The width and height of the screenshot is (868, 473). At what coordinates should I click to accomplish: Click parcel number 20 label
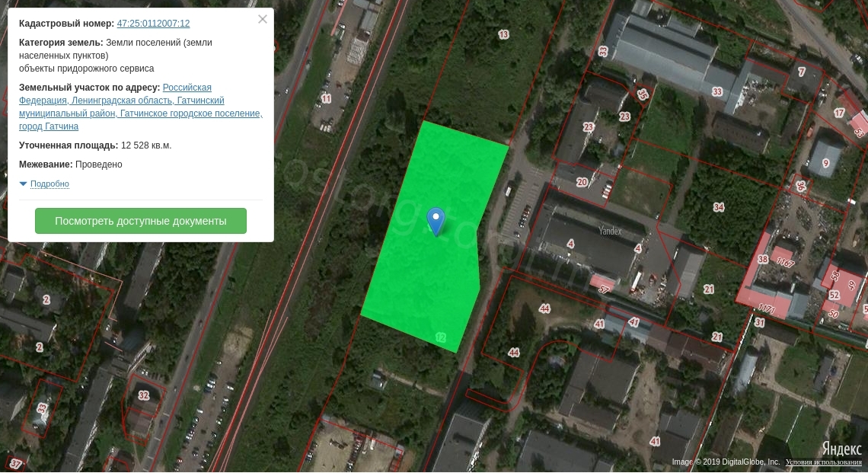tap(582, 182)
